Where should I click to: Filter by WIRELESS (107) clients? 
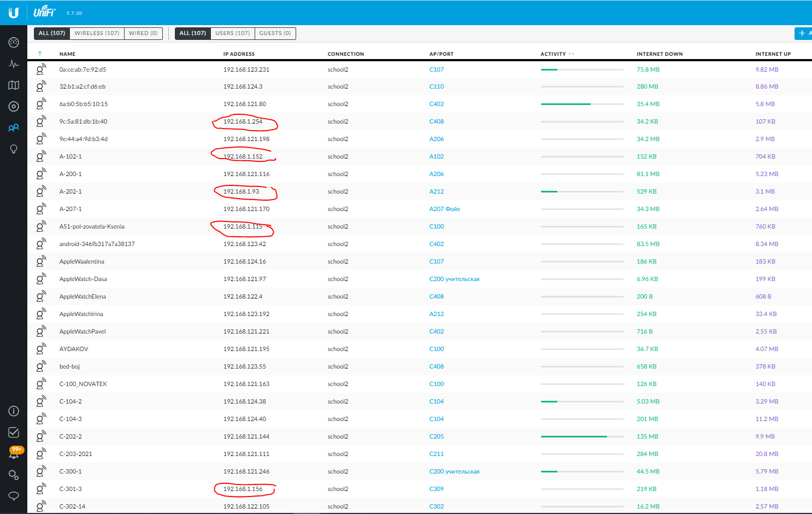pyautogui.click(x=97, y=33)
